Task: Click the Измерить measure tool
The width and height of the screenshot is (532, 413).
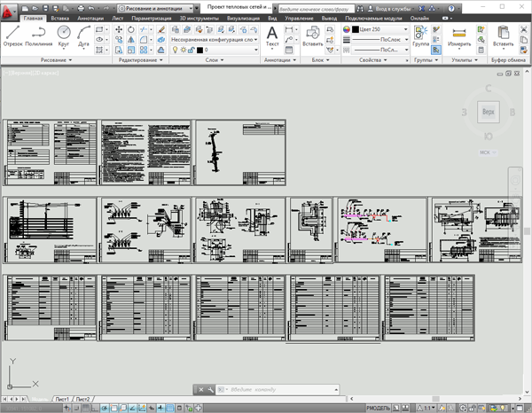Action: (x=459, y=36)
